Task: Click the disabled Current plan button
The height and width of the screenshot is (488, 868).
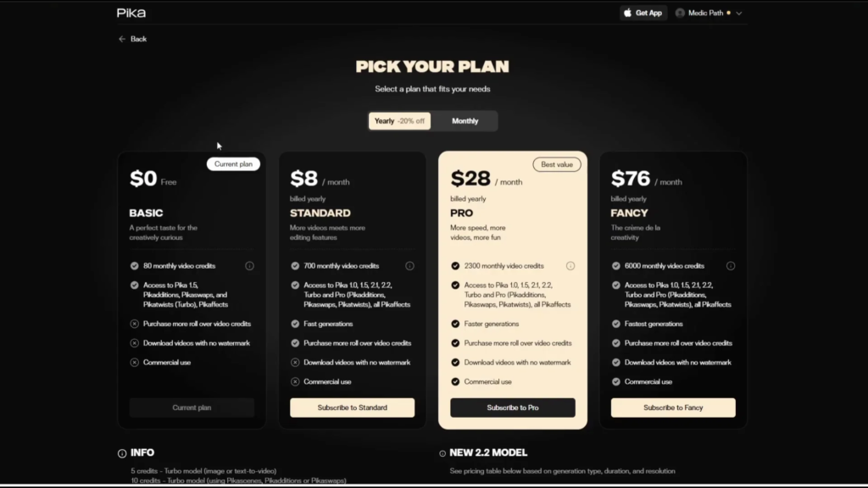Action: (x=192, y=408)
